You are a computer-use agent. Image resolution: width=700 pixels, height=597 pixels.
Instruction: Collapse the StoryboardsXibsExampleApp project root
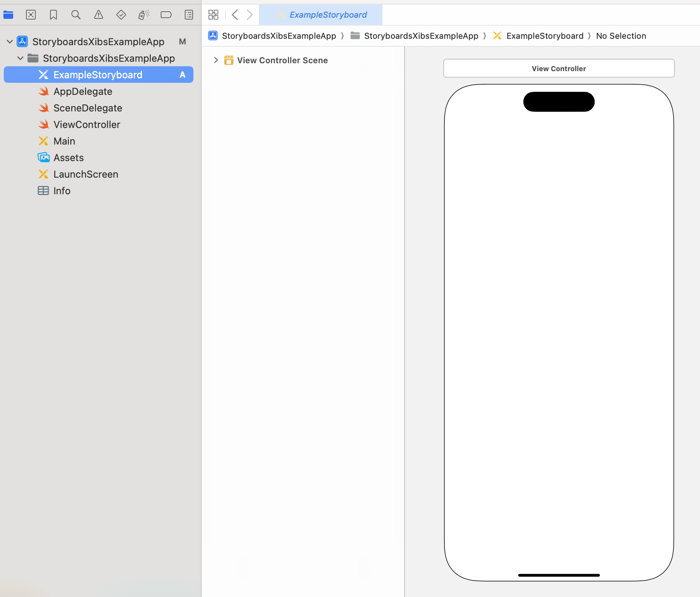10,41
